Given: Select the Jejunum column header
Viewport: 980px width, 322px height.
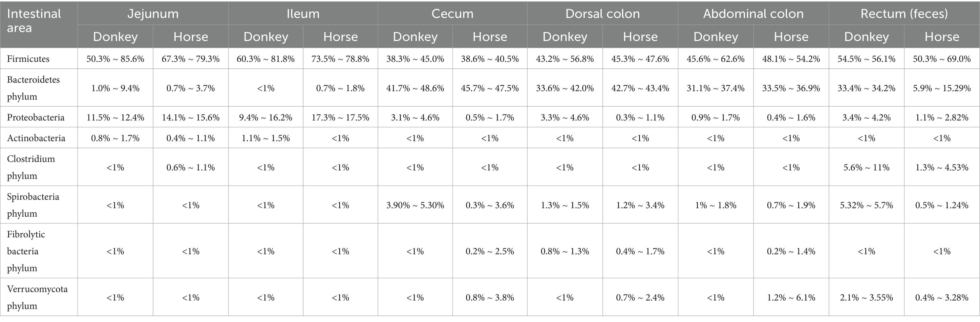Looking at the screenshot, I should pos(153,14).
